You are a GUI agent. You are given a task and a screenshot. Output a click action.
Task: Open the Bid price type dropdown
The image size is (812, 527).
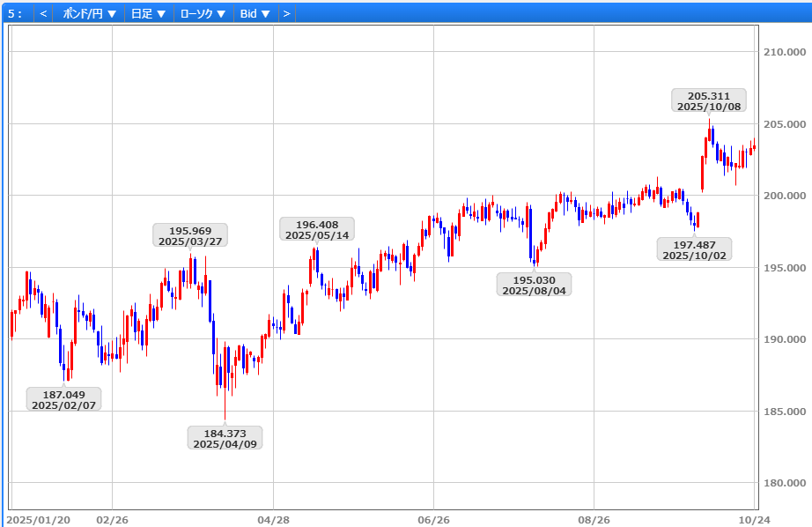255,13
